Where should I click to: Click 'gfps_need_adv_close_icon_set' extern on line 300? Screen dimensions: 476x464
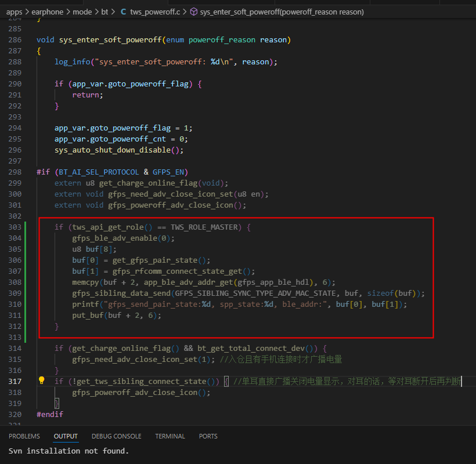tap(170, 194)
